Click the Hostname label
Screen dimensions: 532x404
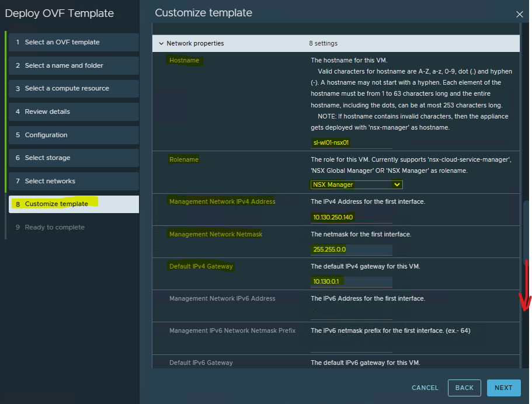[x=184, y=60]
